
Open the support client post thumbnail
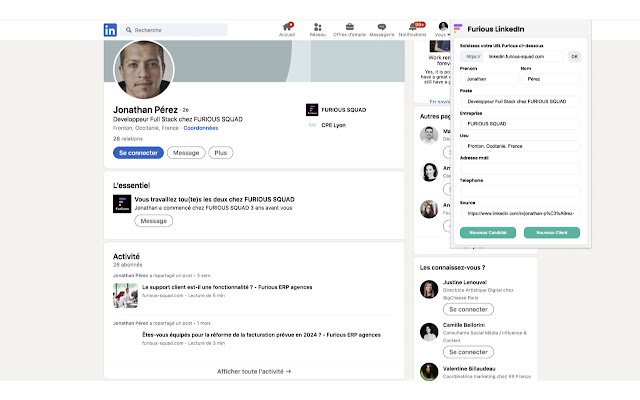[125, 296]
